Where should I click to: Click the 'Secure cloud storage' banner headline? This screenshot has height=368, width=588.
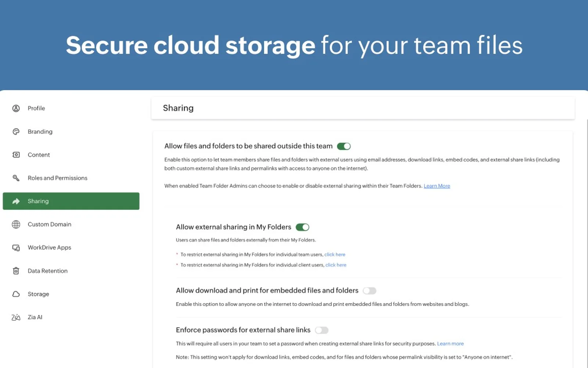tap(294, 45)
